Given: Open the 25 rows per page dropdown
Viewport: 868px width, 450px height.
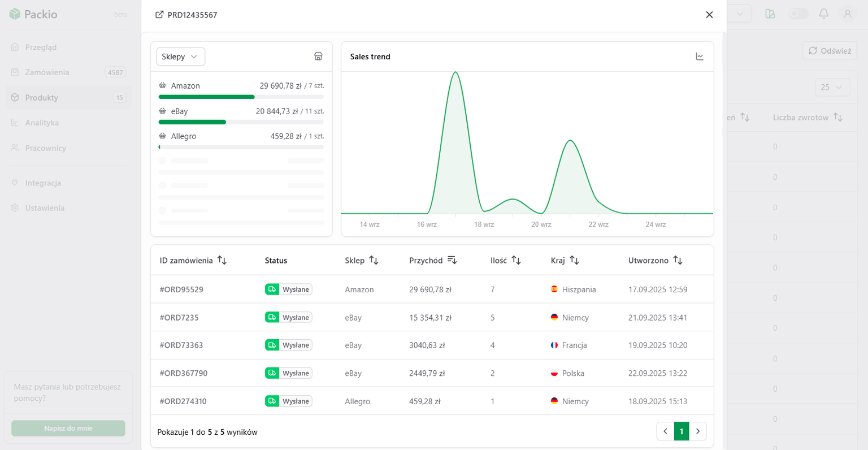Looking at the screenshot, I should tap(832, 88).
